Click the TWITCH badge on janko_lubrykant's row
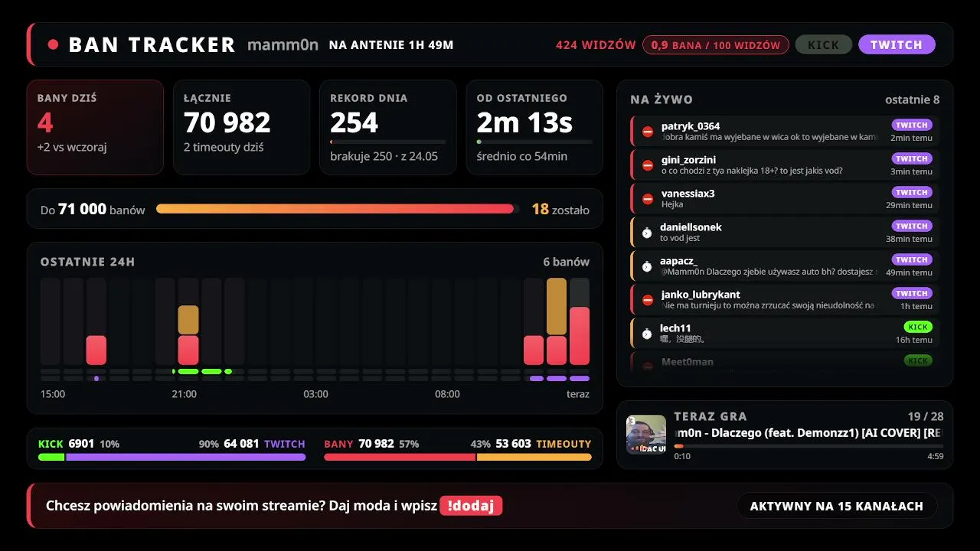 pos(912,293)
